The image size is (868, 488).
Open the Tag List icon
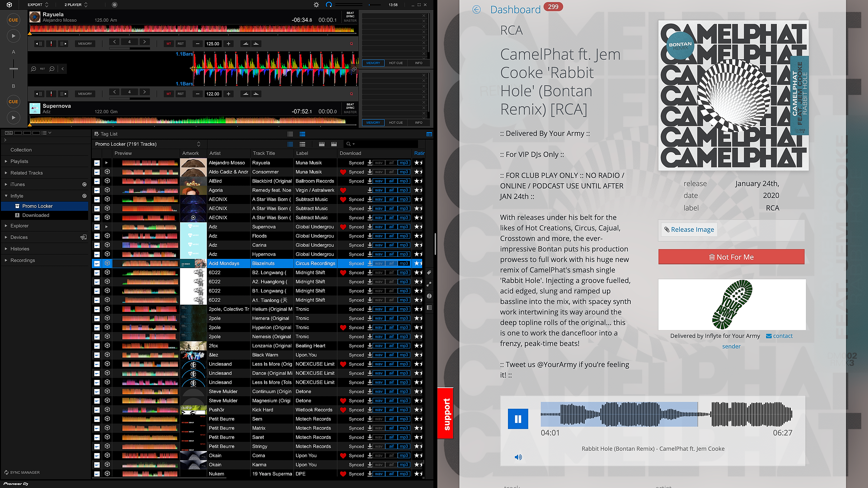(x=97, y=134)
